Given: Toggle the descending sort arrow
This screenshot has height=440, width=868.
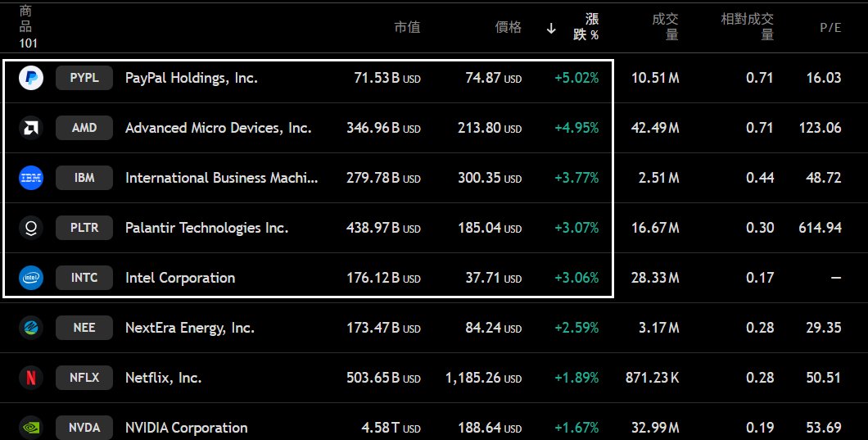Looking at the screenshot, I should [551, 28].
